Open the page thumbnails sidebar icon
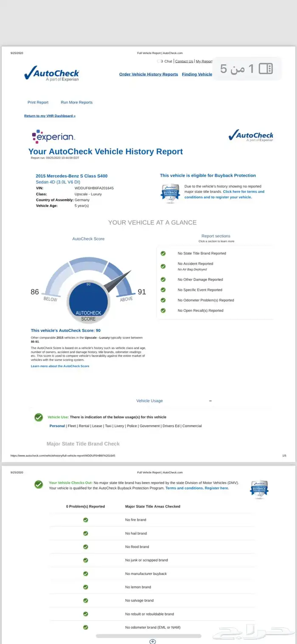The height and width of the screenshot is (644, 297). click(266, 69)
